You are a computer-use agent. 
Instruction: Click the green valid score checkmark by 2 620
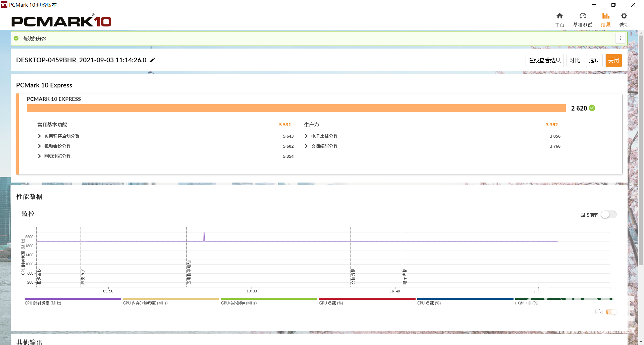592,108
